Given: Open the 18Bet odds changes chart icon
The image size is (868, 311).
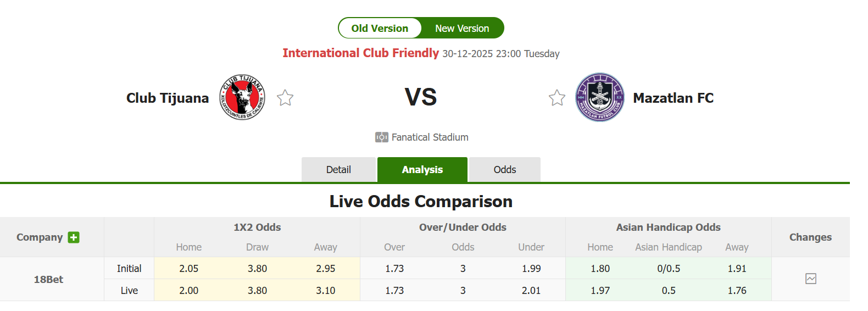Looking at the screenshot, I should click(x=810, y=279).
